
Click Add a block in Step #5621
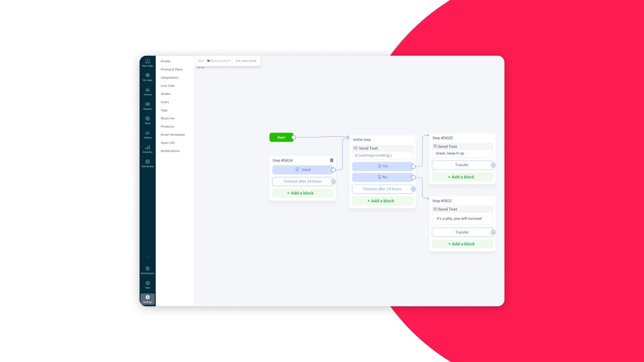(461, 244)
